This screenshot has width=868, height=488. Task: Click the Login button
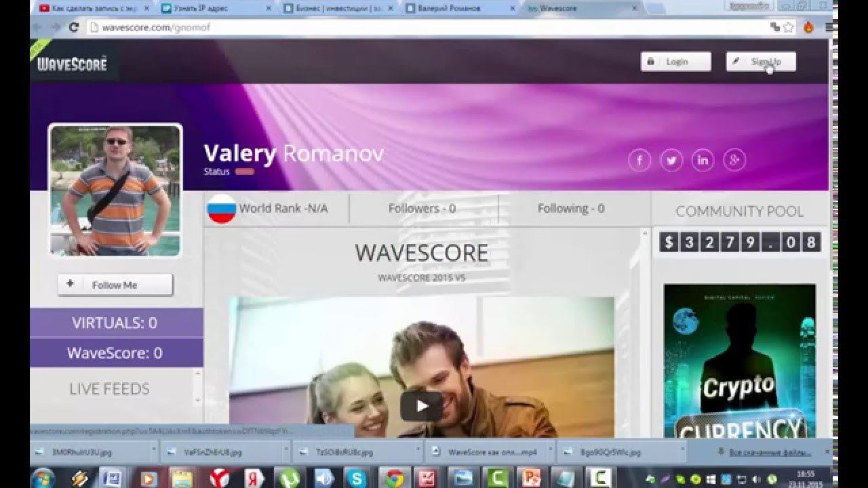[676, 62]
